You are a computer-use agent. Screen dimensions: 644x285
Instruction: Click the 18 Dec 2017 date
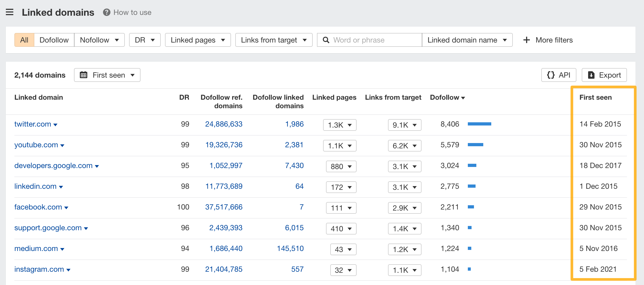[x=601, y=165]
